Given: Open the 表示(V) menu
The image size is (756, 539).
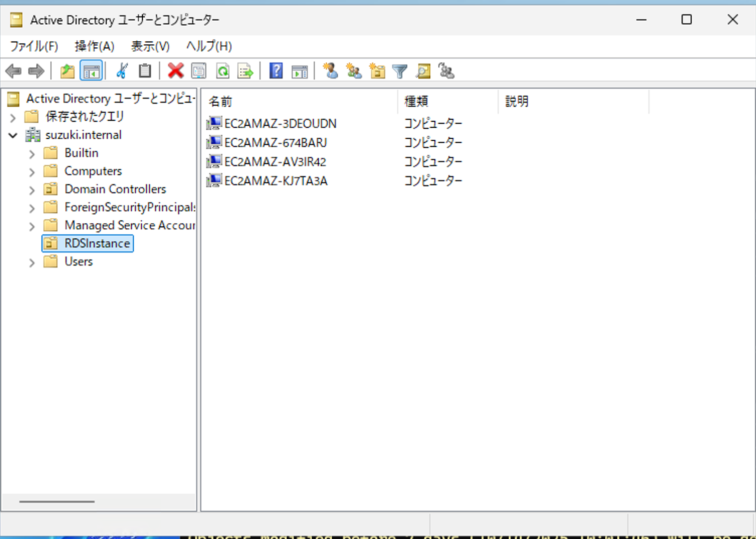Looking at the screenshot, I should tap(150, 46).
